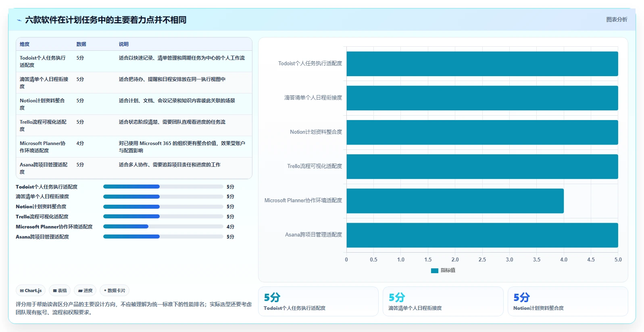This screenshot has height=332, width=644.
Task: Select the 表格 chip
Action: 60,290
